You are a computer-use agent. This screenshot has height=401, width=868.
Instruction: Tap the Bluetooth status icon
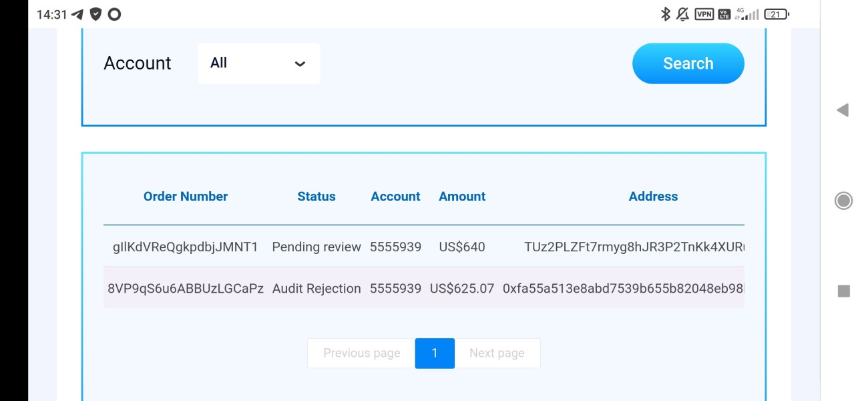[665, 14]
